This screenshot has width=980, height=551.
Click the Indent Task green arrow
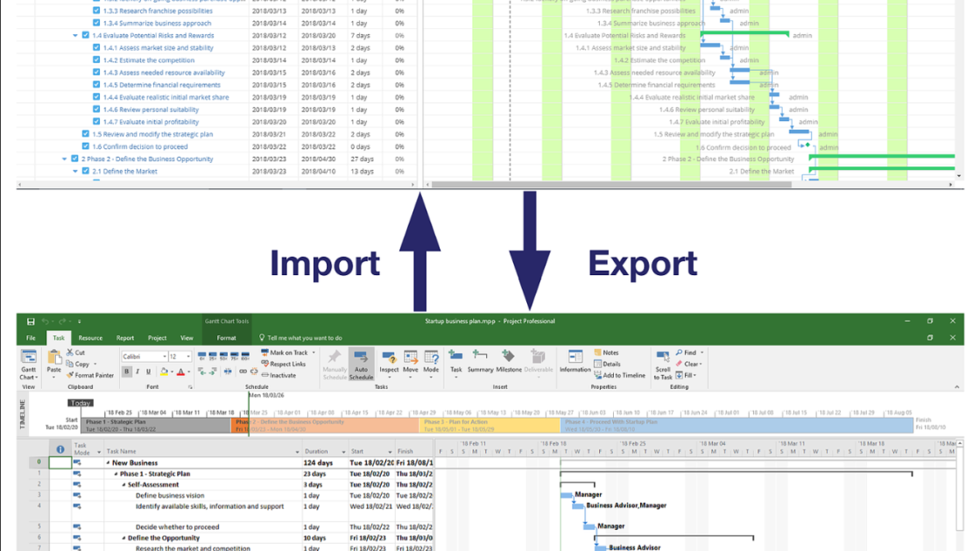coord(213,371)
